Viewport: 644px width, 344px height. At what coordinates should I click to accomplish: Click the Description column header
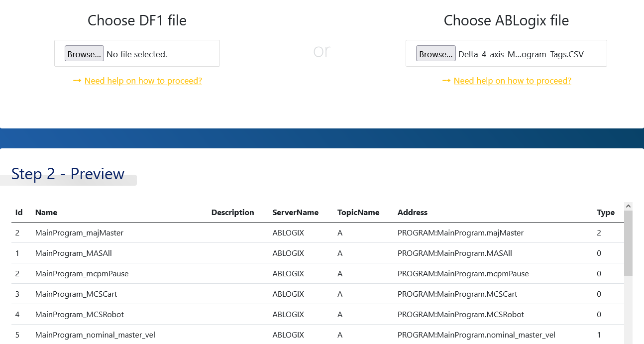click(232, 212)
